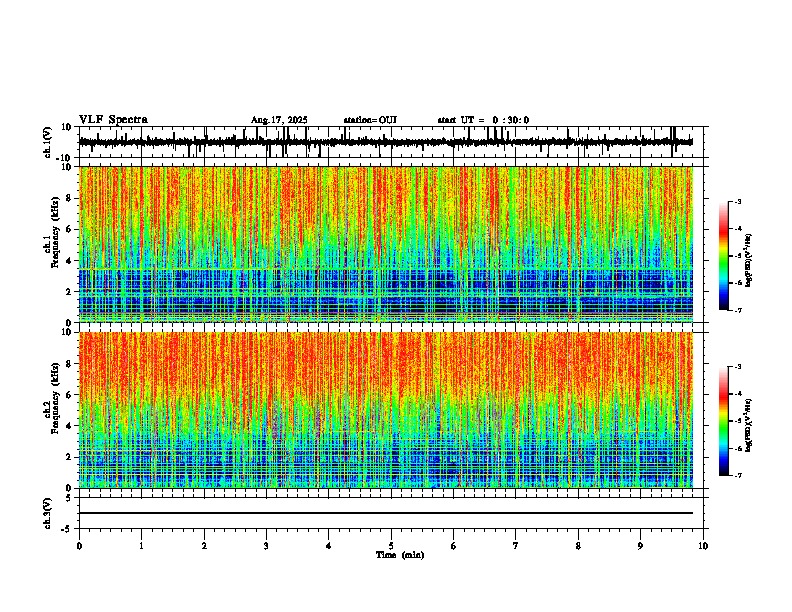Click time axis tick label "5"
The width and height of the screenshot is (792, 612).
coord(391,546)
